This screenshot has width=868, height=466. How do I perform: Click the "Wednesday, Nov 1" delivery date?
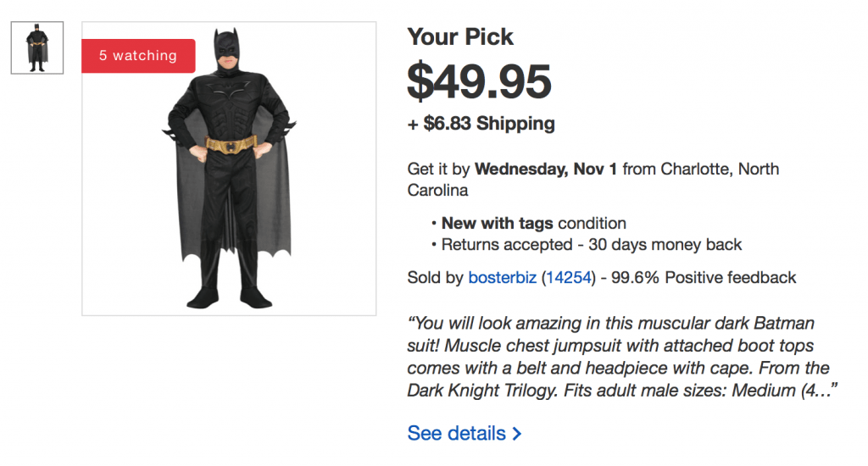(x=546, y=169)
